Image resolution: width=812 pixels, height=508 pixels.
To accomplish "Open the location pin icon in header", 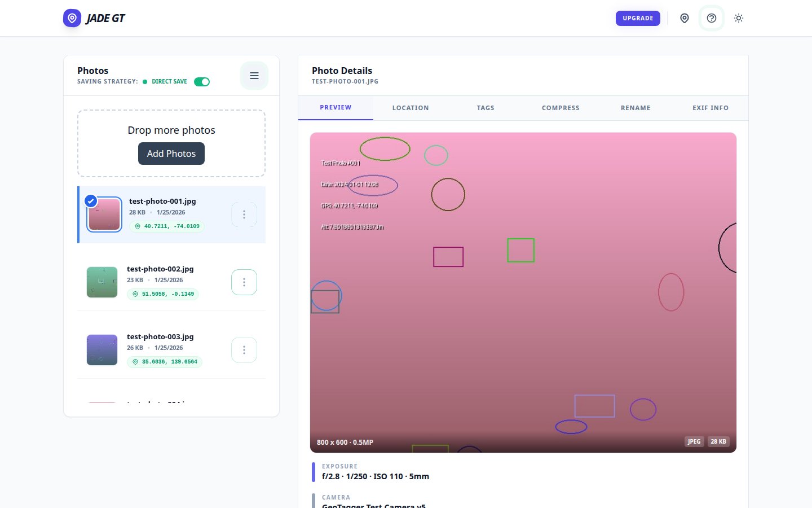I will tap(685, 18).
